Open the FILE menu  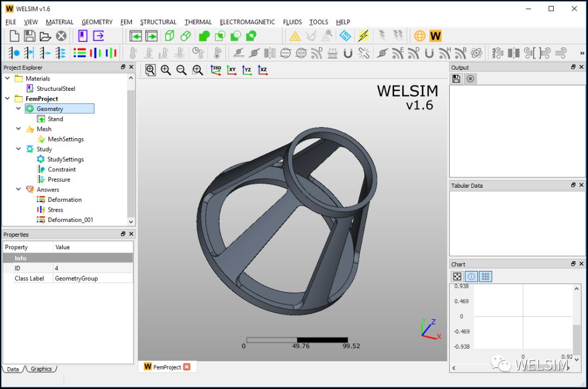[11, 22]
